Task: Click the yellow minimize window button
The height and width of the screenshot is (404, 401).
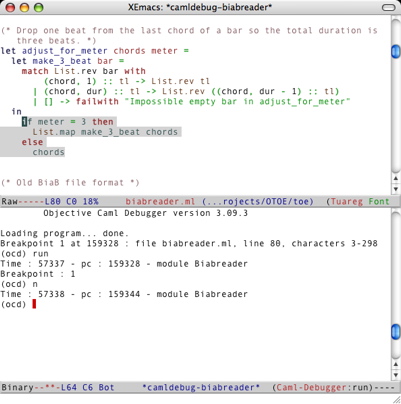Action: click(x=25, y=7)
